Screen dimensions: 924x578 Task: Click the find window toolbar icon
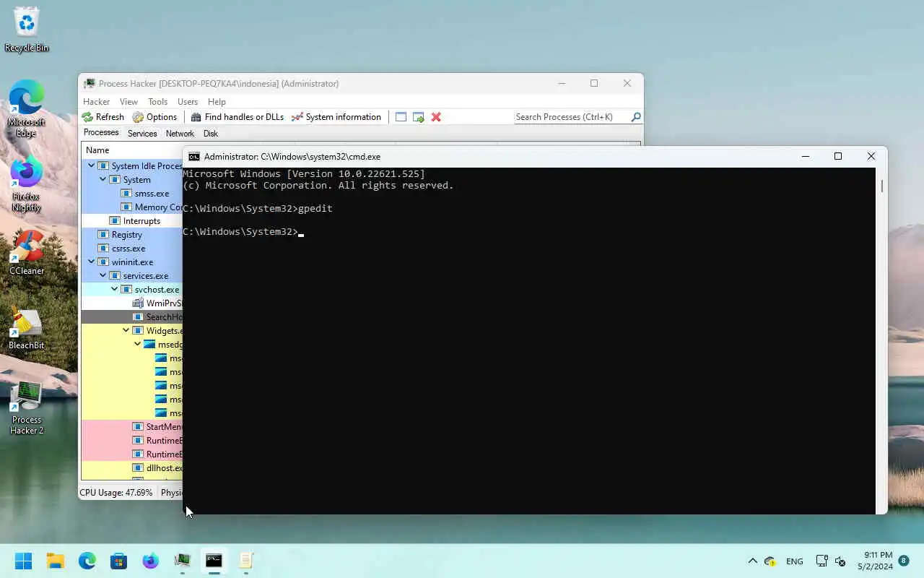401,117
